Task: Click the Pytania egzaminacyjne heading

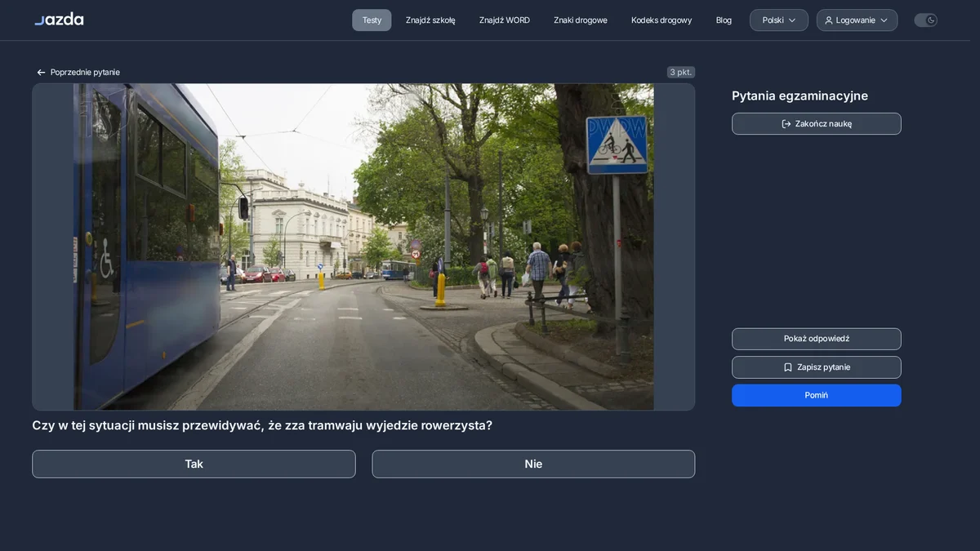Action: (800, 96)
